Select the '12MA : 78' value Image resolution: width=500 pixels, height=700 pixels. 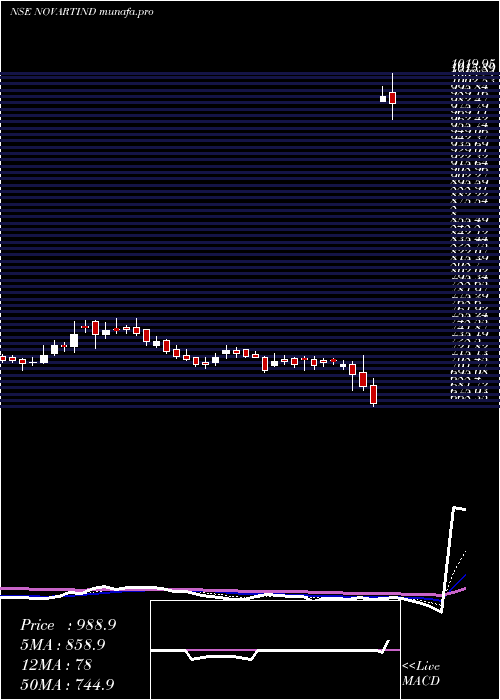pyautogui.click(x=56, y=664)
